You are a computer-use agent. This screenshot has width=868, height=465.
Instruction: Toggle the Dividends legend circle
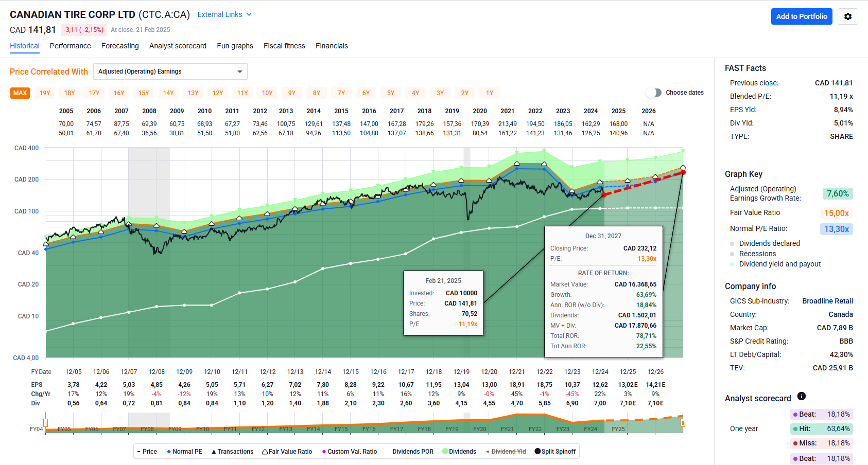point(445,452)
